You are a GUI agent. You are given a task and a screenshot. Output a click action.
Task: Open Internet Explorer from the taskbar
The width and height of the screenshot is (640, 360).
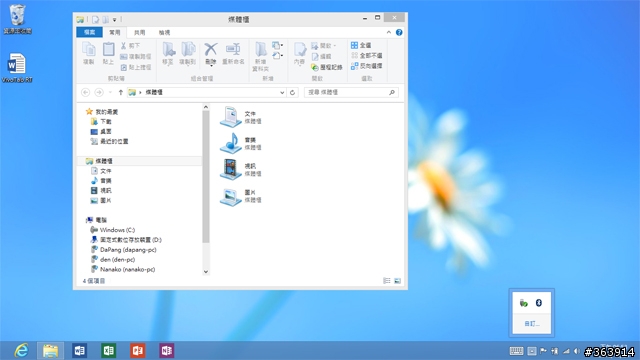tap(21, 351)
